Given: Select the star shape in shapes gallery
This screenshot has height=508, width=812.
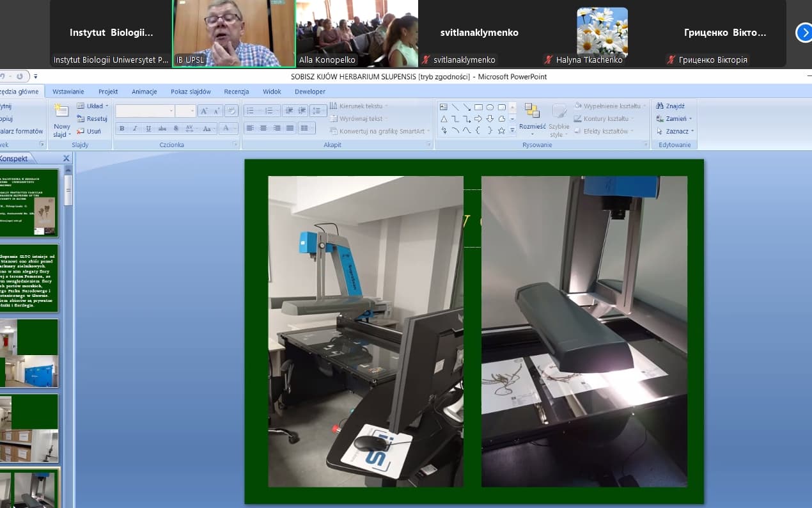Looking at the screenshot, I should pyautogui.click(x=501, y=131).
